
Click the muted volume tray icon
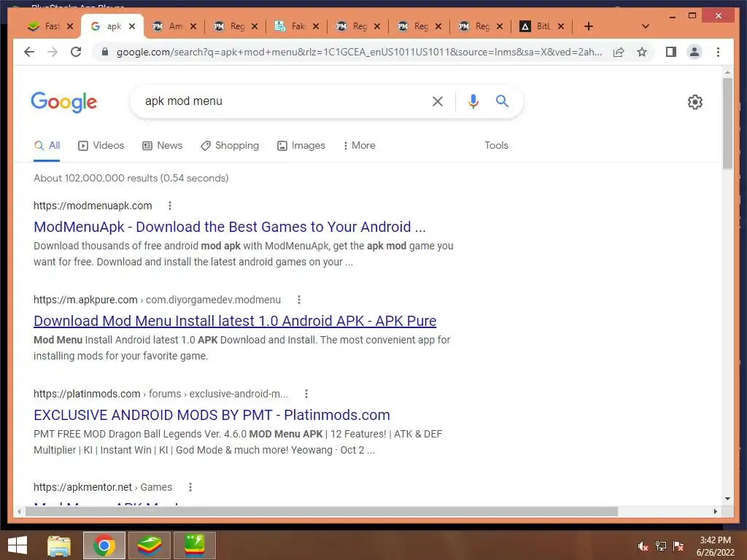(643, 546)
